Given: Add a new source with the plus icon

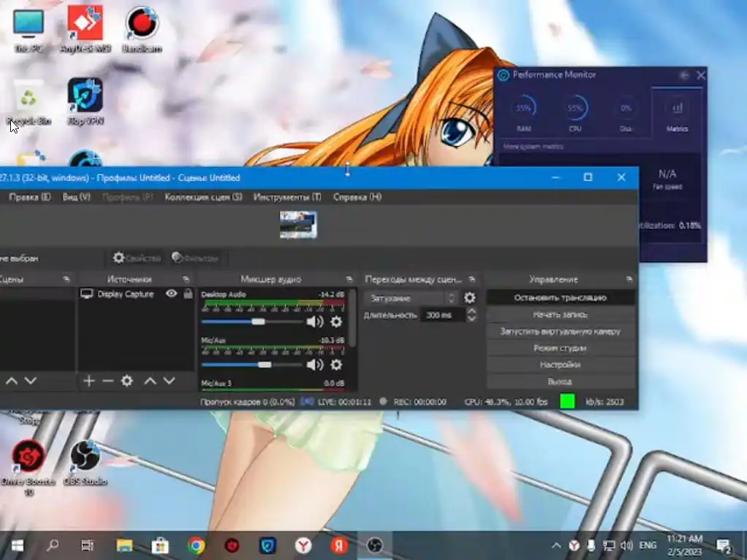Looking at the screenshot, I should coord(88,381).
